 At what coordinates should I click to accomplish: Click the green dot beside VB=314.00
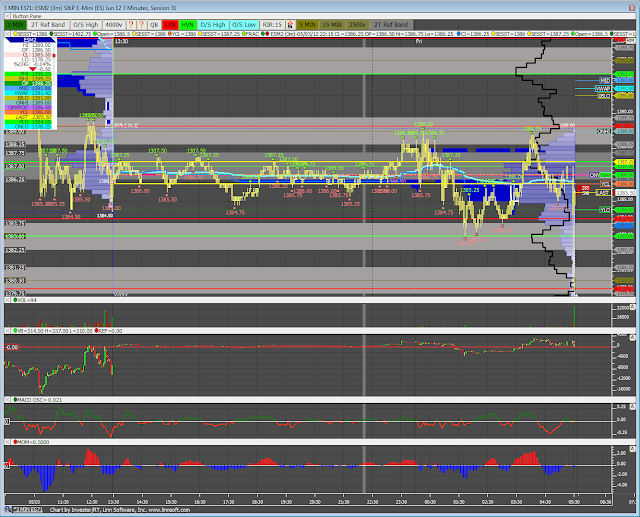(16, 331)
